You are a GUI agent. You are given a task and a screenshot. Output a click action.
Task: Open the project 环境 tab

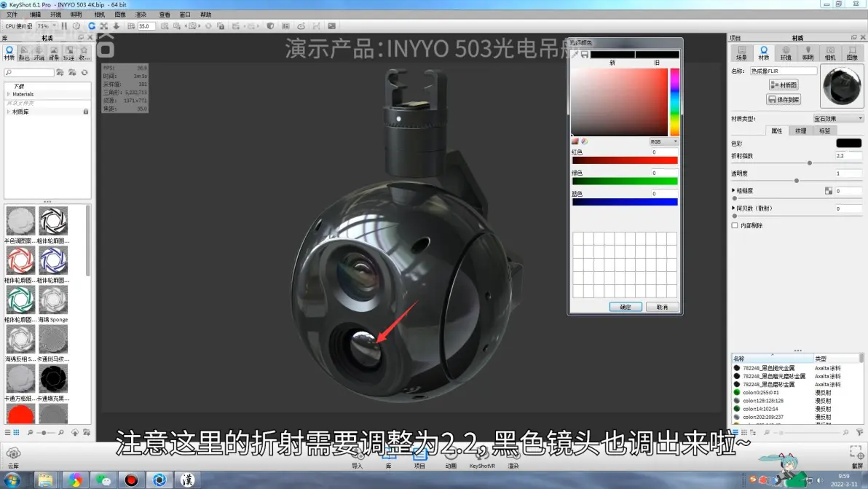[786, 53]
